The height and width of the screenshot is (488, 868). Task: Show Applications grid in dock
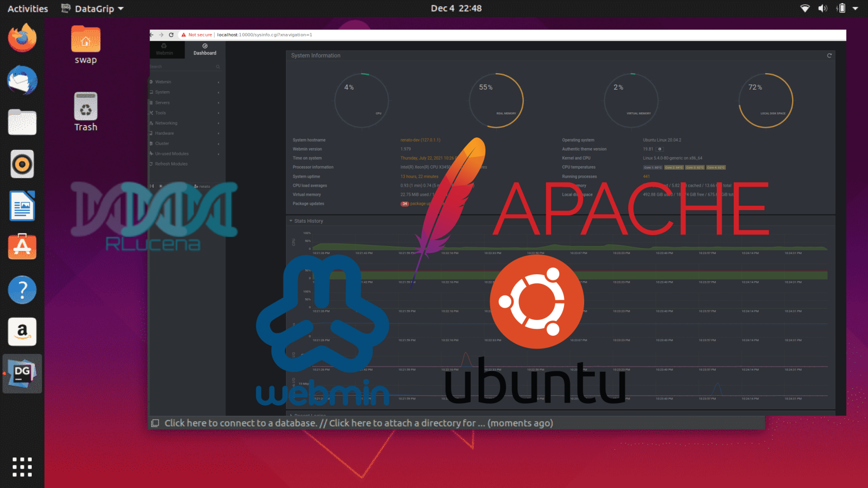[22, 467]
